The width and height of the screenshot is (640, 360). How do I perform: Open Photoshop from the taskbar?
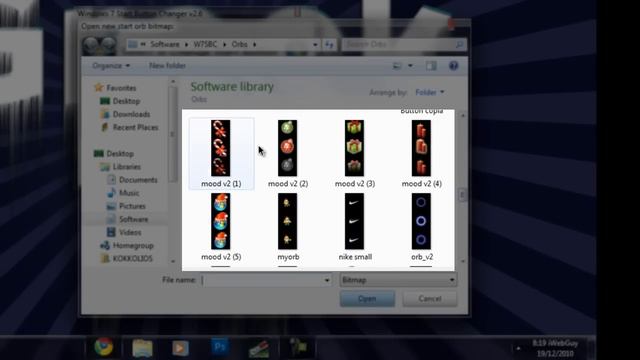220,348
